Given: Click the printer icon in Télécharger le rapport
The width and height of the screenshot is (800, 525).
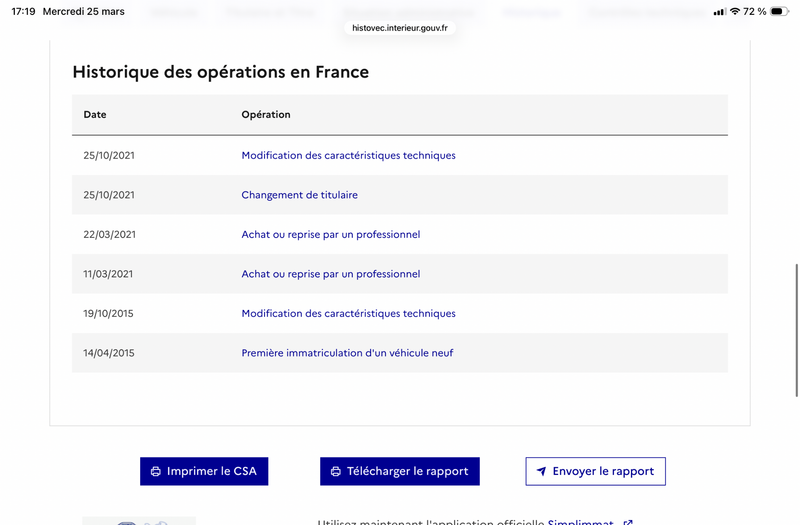Looking at the screenshot, I should coord(335,471).
